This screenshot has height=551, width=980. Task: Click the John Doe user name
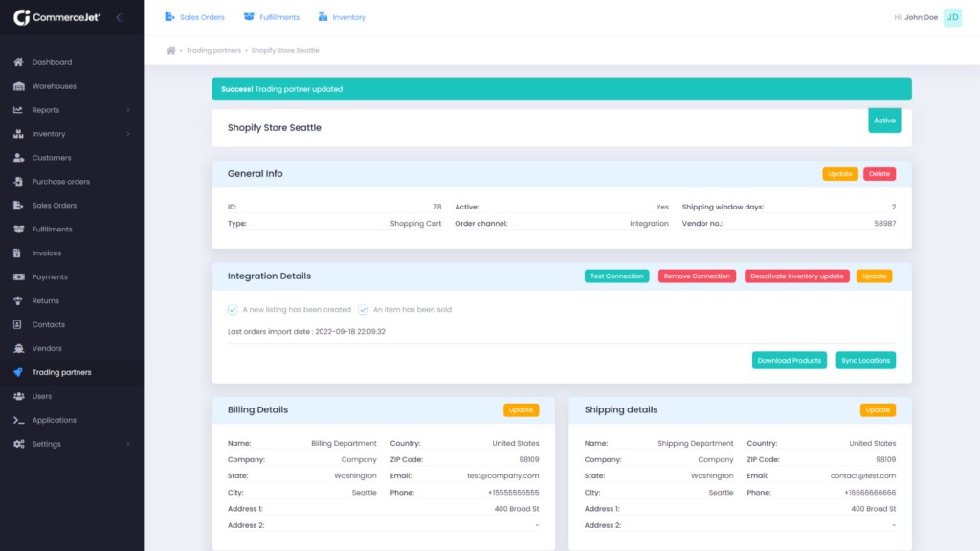tap(922, 17)
